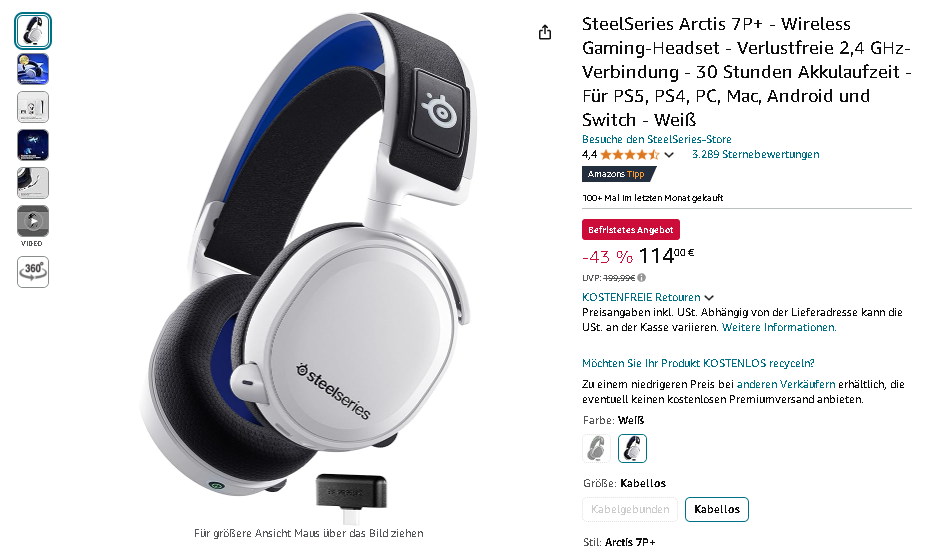The width and height of the screenshot is (928, 552).
Task: Select the second thumbnail with blue background
Action: coord(33,69)
